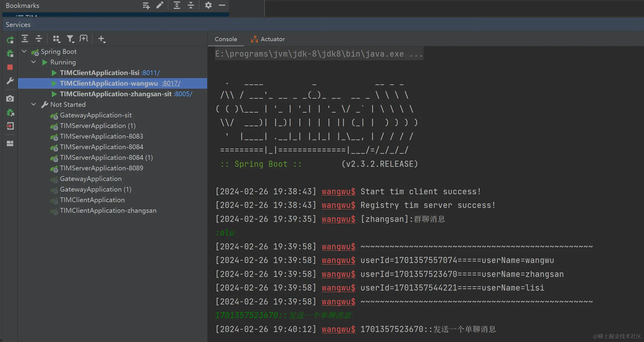Click the green Rerun icon in Services sidebar

coord(10,40)
